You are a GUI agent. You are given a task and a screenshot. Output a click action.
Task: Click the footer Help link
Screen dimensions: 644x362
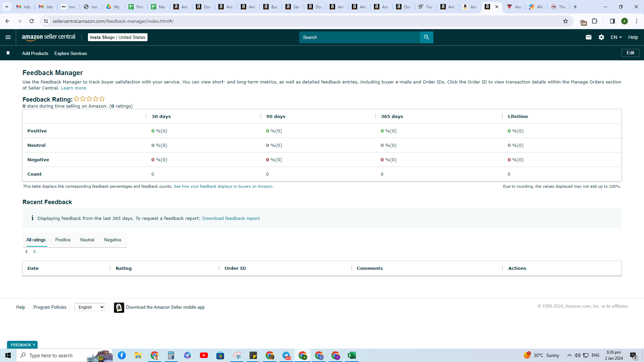click(20, 307)
